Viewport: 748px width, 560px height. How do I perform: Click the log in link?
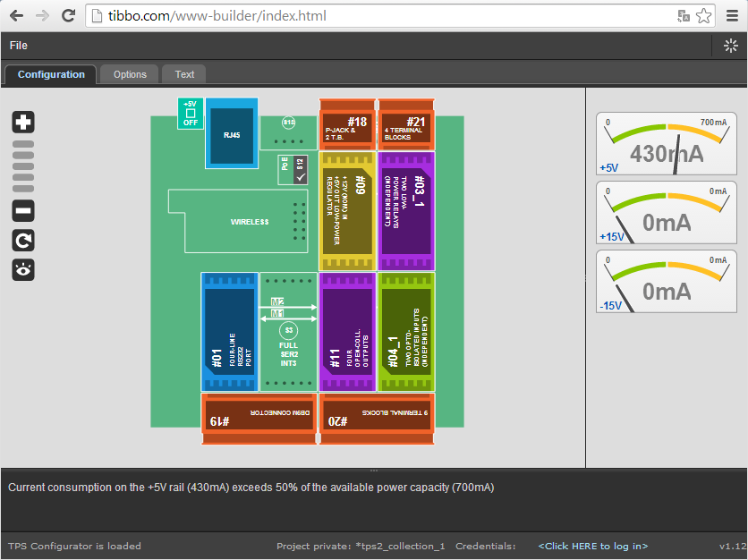(x=592, y=546)
